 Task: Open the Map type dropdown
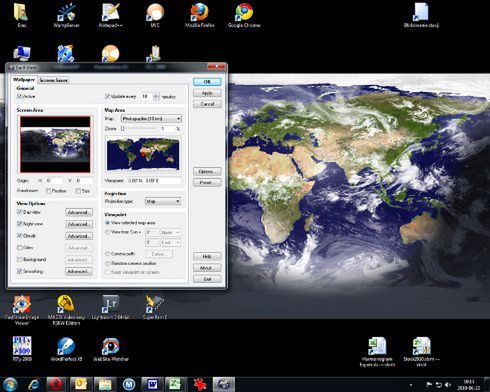point(151,119)
